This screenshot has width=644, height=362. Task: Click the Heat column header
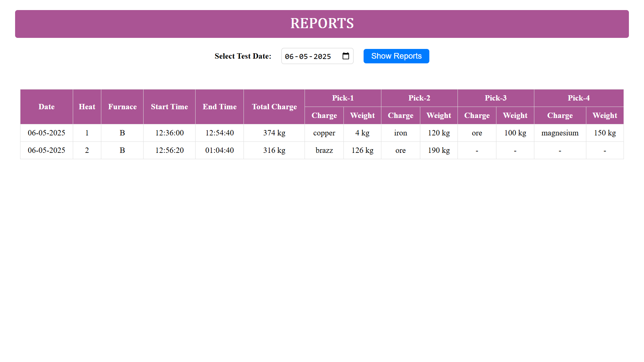point(87,107)
